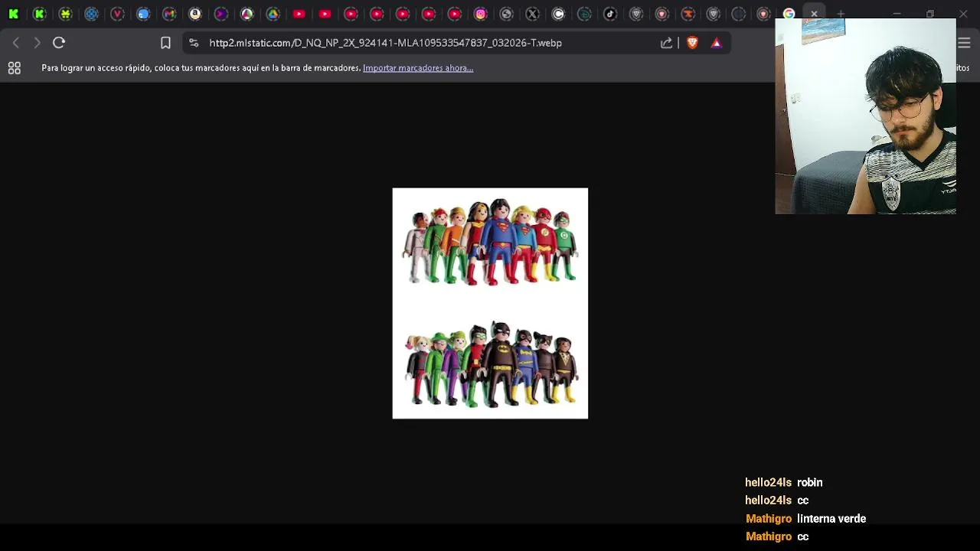This screenshot has width=980, height=551.
Task: Open the apps grid icon in bookmarks bar
Action: click(x=14, y=68)
